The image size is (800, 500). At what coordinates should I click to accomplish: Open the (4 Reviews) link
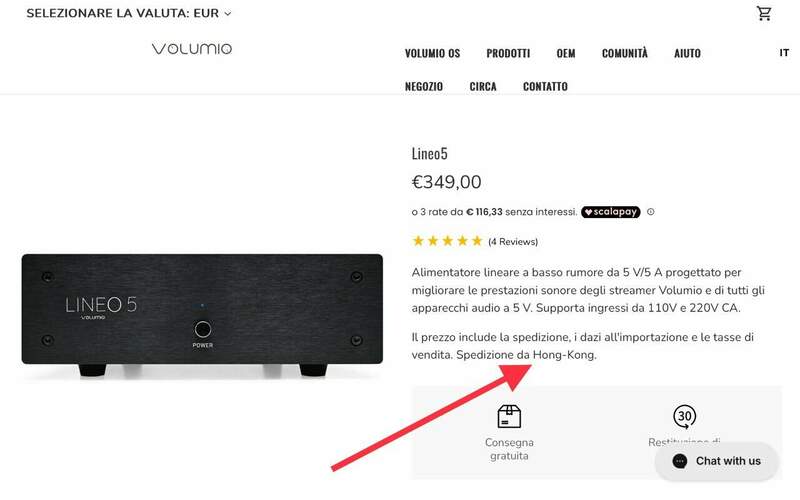pyautogui.click(x=513, y=242)
